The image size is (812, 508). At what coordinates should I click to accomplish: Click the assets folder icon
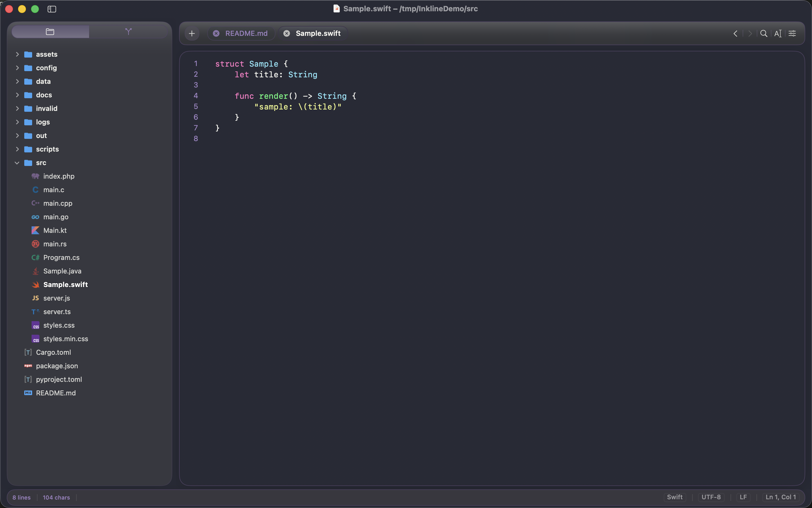28,54
